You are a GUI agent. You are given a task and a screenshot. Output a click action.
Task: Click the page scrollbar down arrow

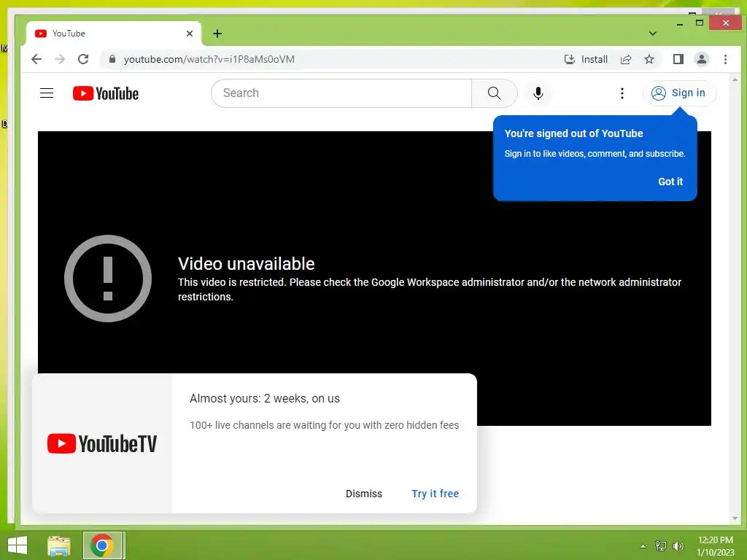[734, 518]
